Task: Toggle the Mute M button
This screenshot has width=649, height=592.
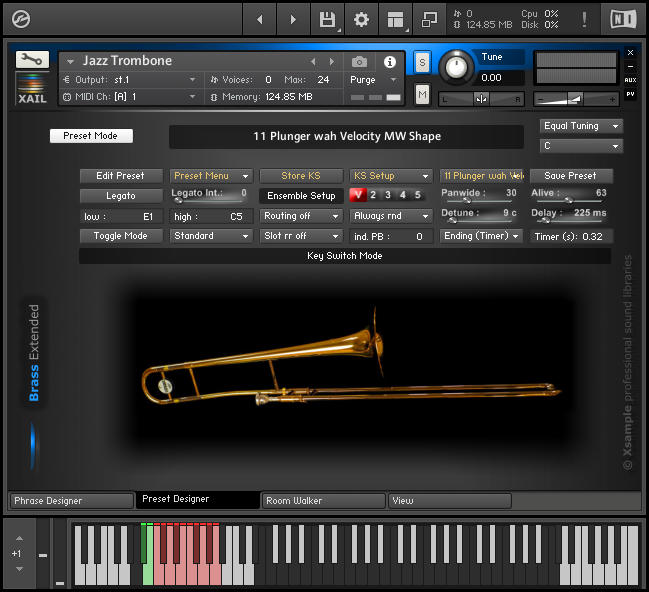Action: (422, 95)
